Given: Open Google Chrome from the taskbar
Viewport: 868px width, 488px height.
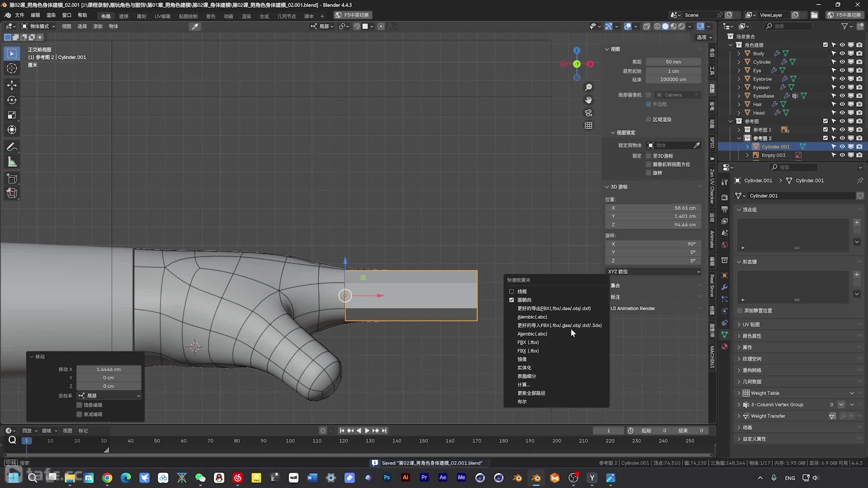Looking at the screenshot, I should [x=107, y=478].
